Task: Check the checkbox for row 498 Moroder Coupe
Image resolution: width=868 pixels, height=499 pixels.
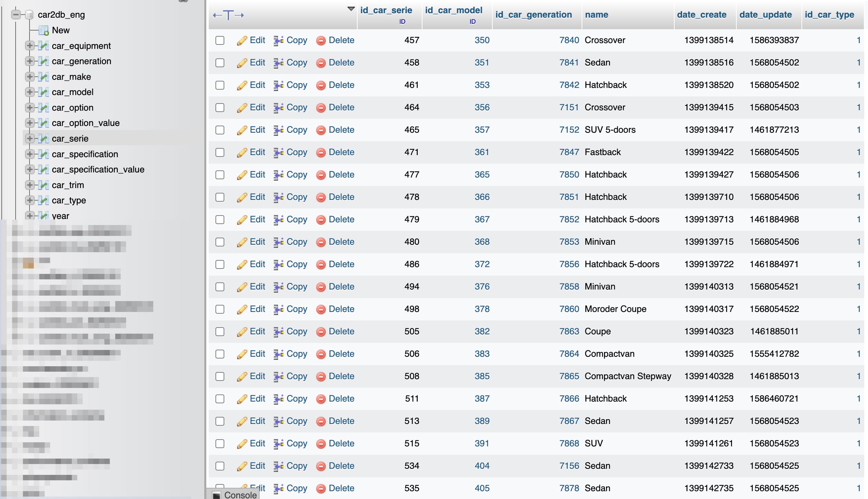Action: click(x=220, y=309)
